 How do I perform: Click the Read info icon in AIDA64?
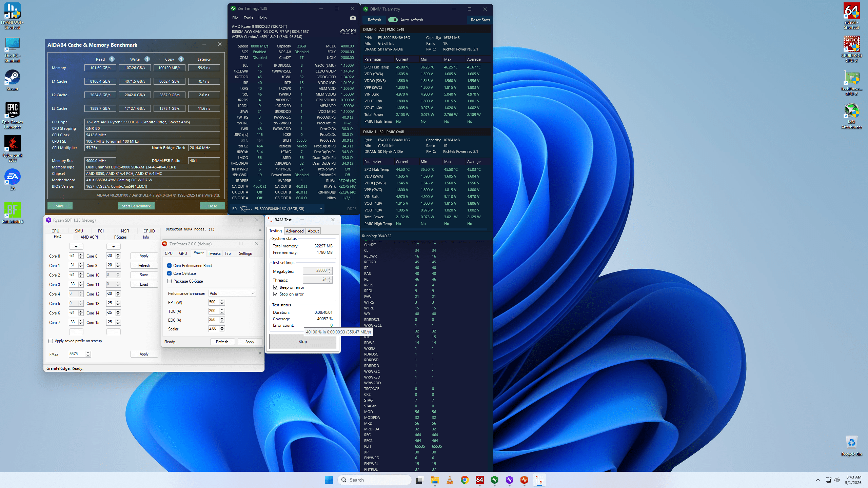(112, 59)
